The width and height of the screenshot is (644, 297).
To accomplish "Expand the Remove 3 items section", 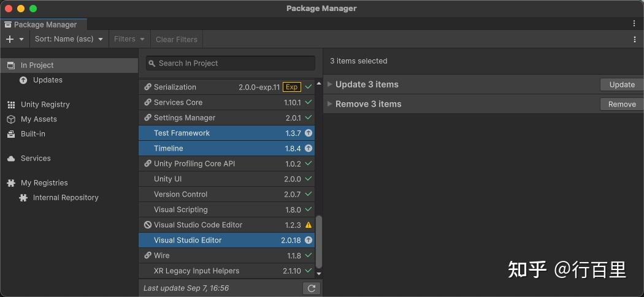I will 329,104.
